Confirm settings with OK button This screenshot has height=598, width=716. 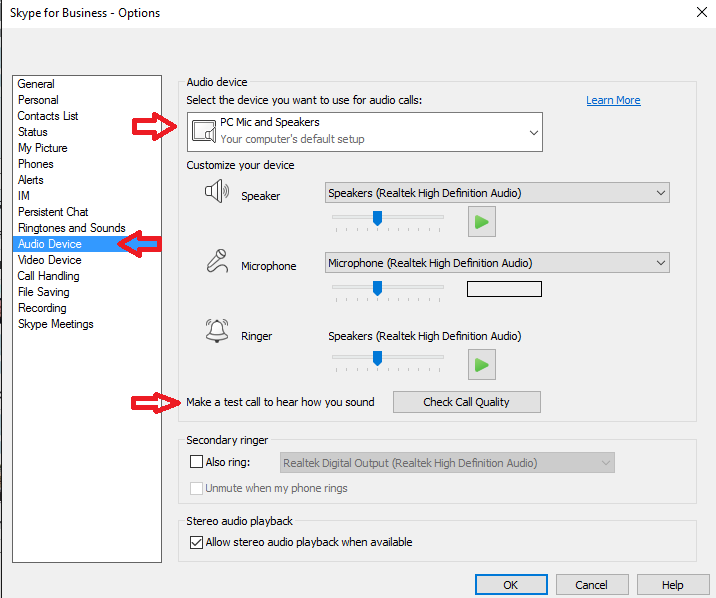[x=511, y=585]
